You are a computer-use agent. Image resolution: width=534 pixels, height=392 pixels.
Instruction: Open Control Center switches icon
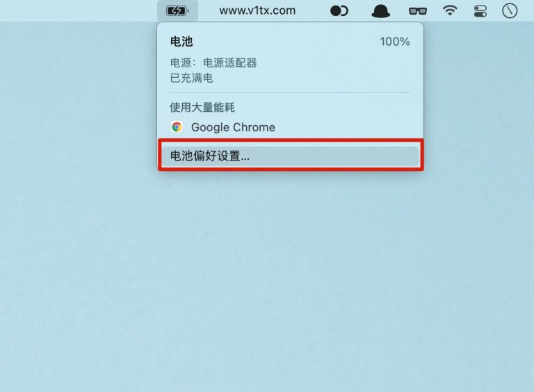point(480,11)
